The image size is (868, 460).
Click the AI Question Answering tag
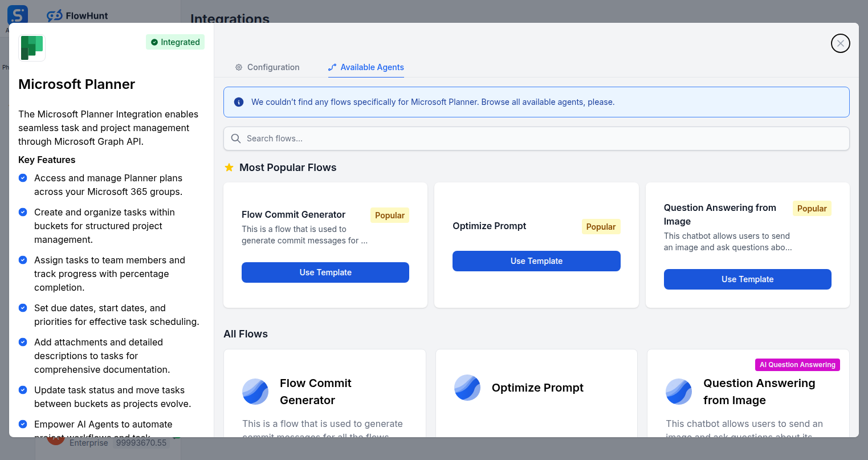[797, 365]
